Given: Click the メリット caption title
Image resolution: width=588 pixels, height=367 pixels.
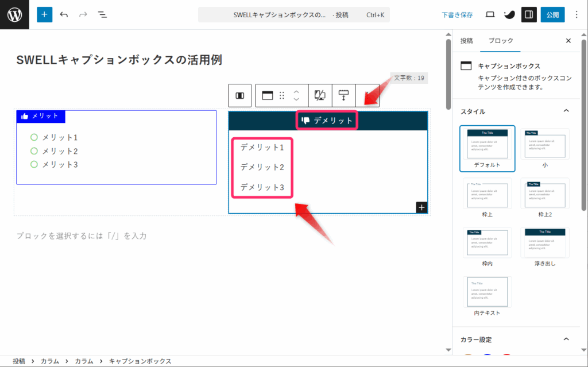Looking at the screenshot, I should tap(45, 116).
